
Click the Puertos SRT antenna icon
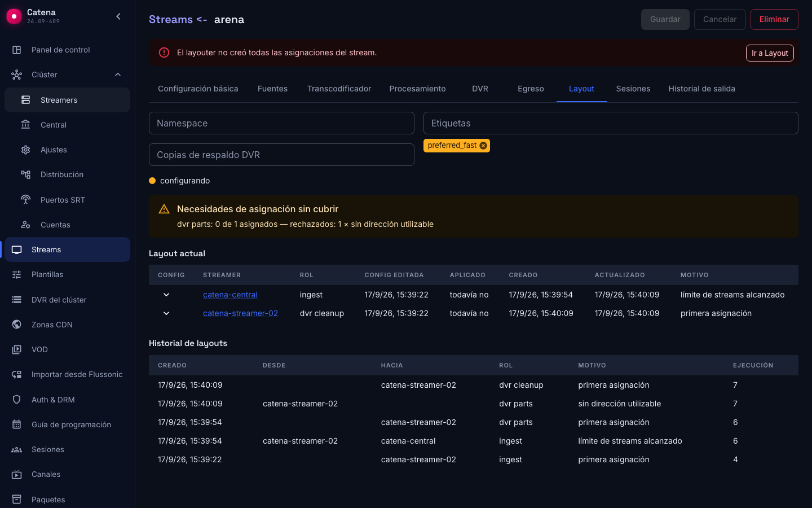point(26,200)
